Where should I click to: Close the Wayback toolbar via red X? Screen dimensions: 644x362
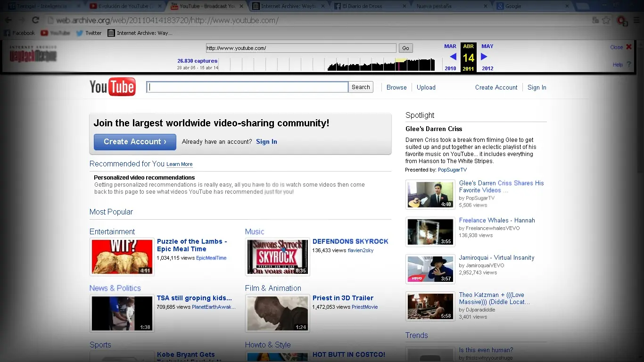pos(628,47)
